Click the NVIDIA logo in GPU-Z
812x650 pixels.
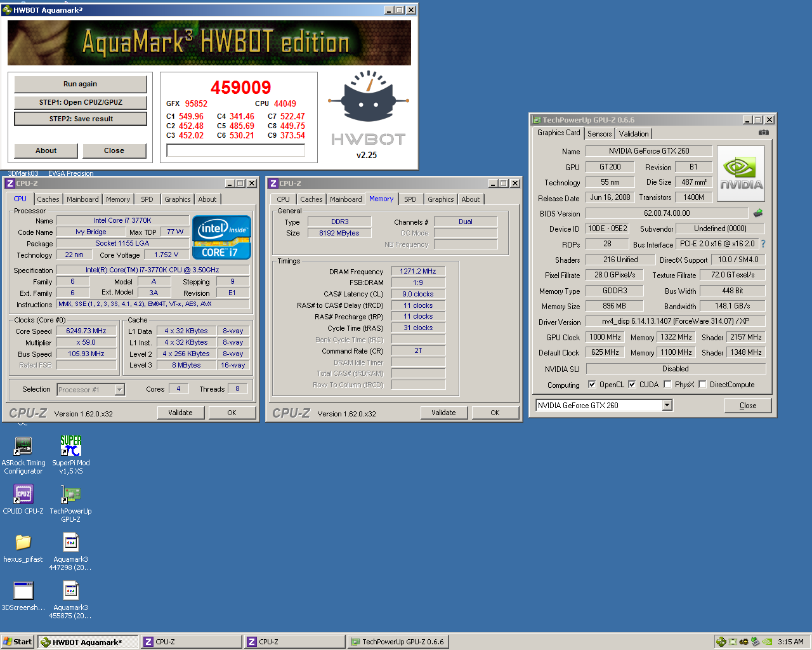coord(741,174)
